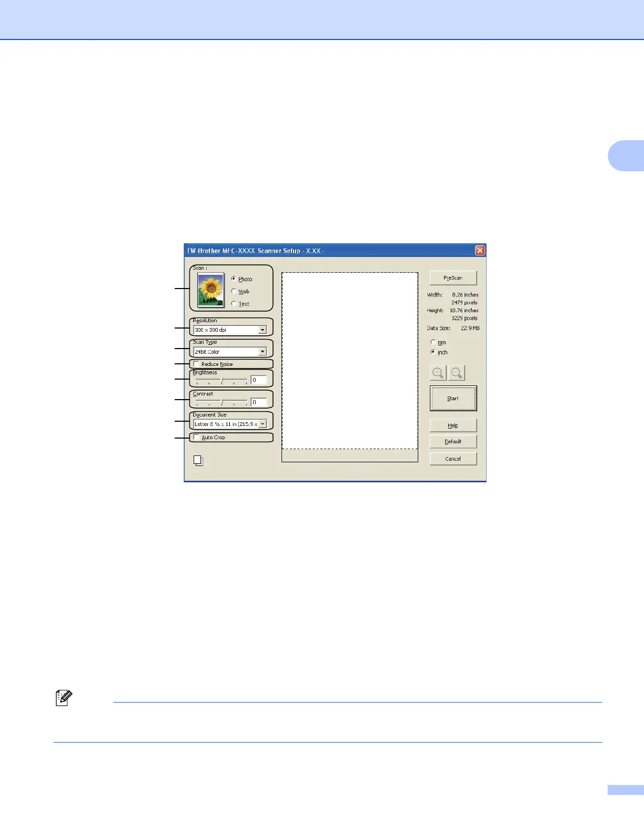Click the zoom in magnifier icon
The height and width of the screenshot is (834, 644).
pos(438,373)
